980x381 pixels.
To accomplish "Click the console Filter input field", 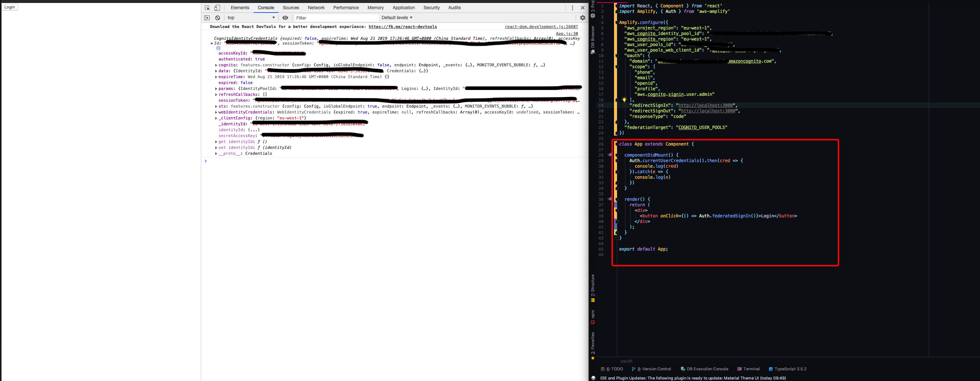I will click(x=335, y=17).
